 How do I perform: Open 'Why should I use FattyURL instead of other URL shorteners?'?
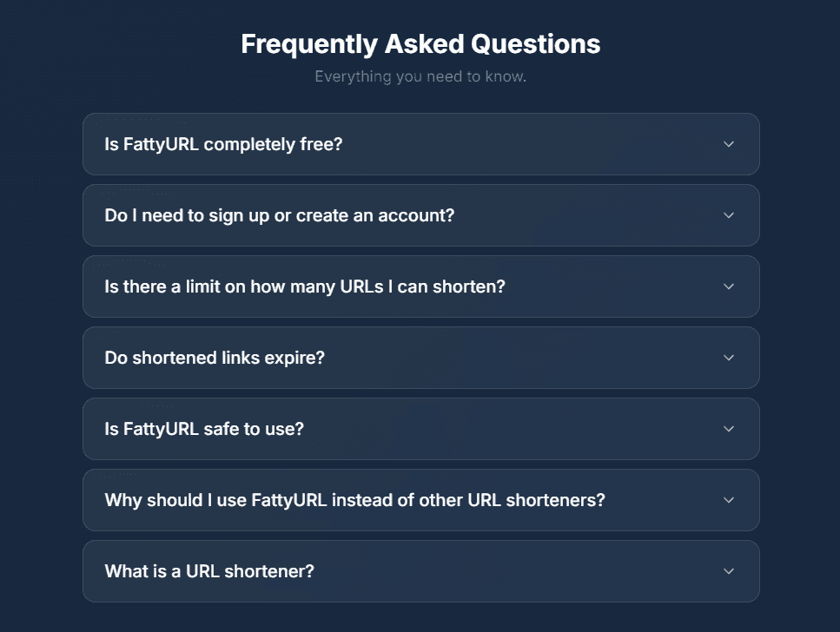click(x=420, y=500)
